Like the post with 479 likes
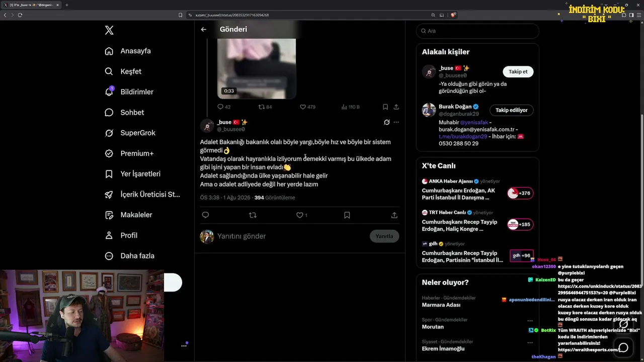The width and height of the screenshot is (644, 362). (x=307, y=107)
